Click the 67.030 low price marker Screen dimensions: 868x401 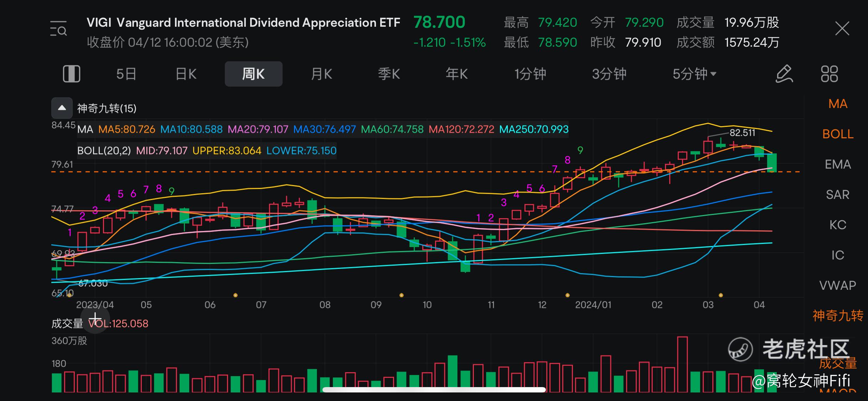(93, 283)
